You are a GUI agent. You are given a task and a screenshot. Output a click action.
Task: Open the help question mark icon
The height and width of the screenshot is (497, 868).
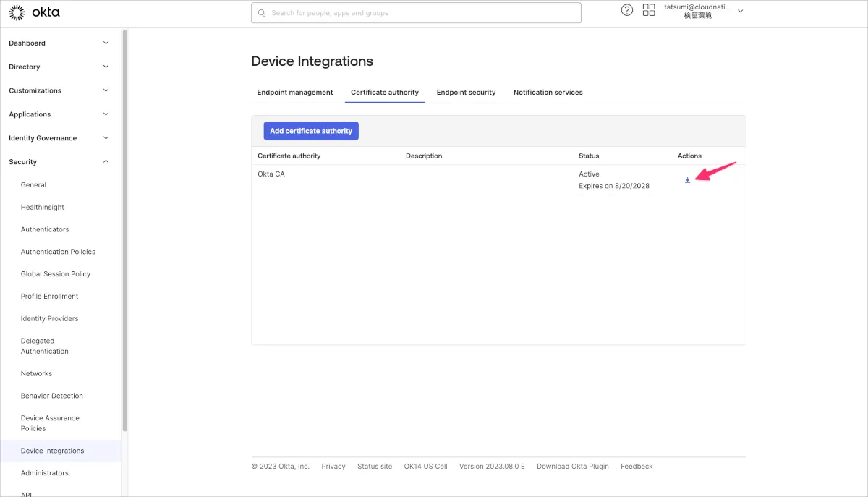click(x=627, y=10)
